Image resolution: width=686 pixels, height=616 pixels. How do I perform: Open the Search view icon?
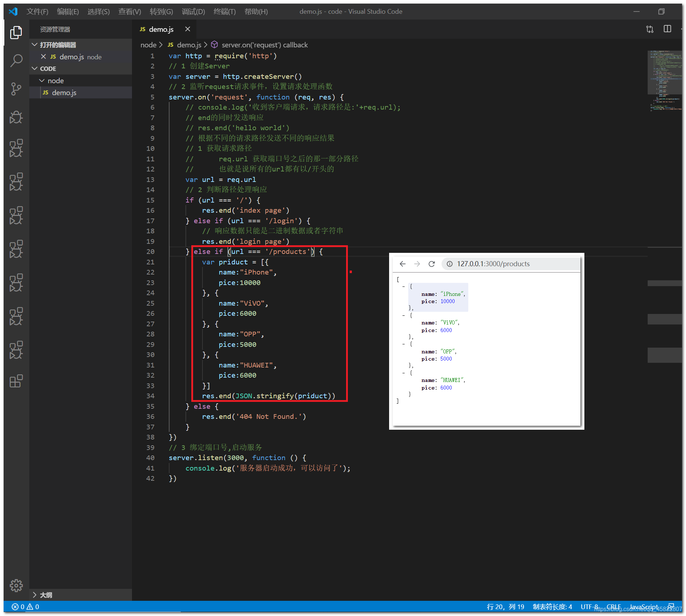[16, 61]
